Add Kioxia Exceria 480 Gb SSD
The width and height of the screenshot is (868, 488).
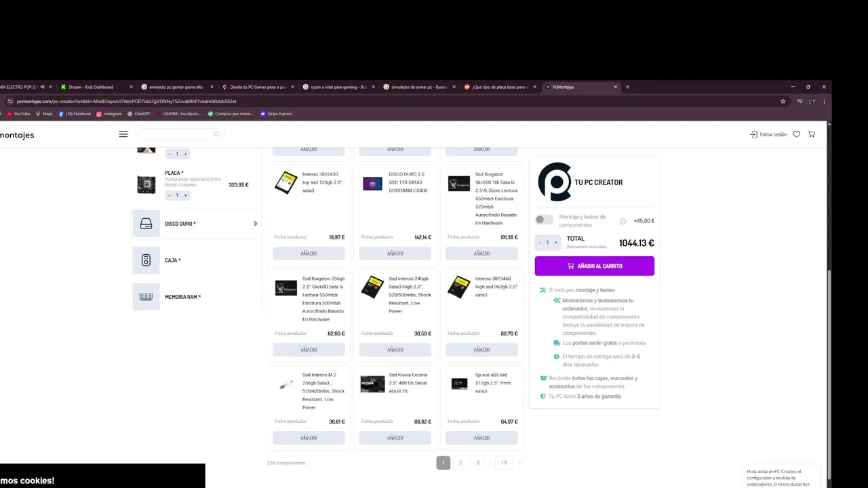click(x=395, y=438)
